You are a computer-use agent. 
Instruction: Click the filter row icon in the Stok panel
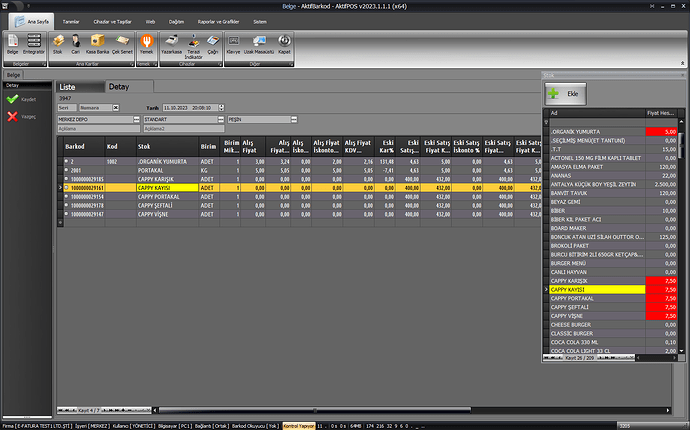[546, 122]
